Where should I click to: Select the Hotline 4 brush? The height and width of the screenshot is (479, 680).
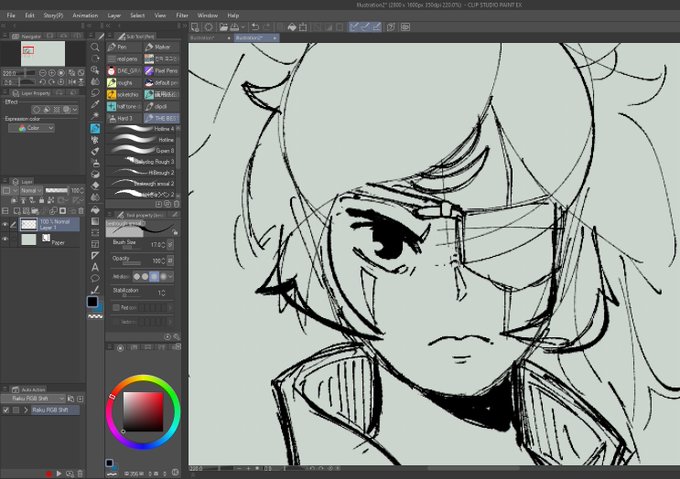(142, 129)
